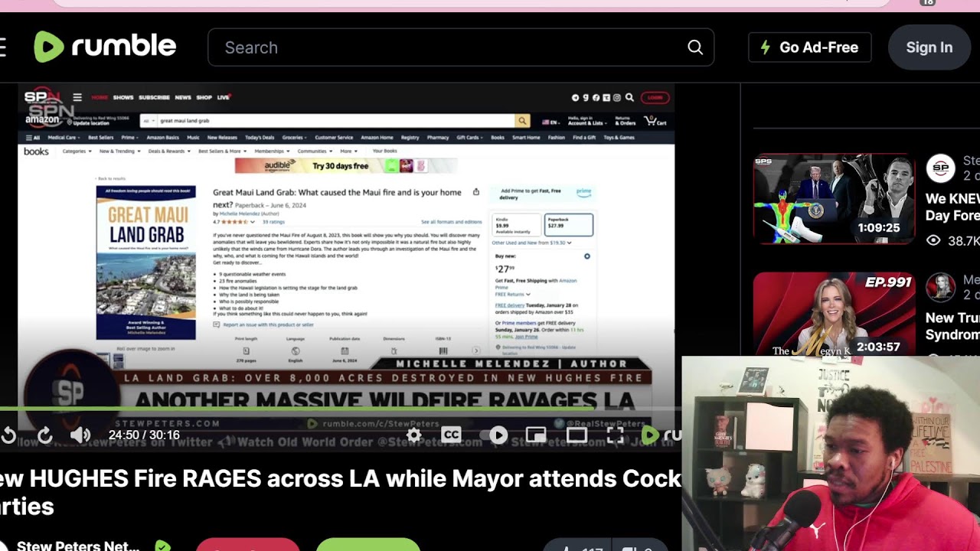This screenshot has width=980, height=551.
Task: Click the Go Ad-Free button
Action: (x=809, y=47)
